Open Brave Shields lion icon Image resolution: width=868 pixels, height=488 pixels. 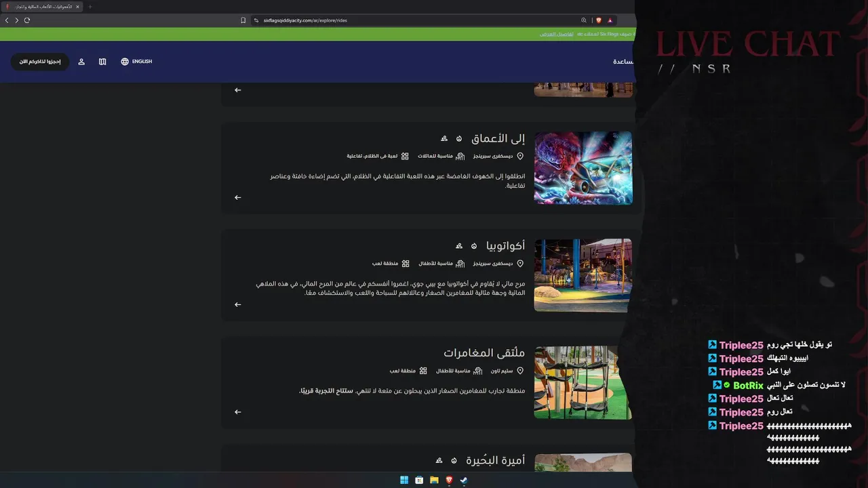[x=599, y=20]
